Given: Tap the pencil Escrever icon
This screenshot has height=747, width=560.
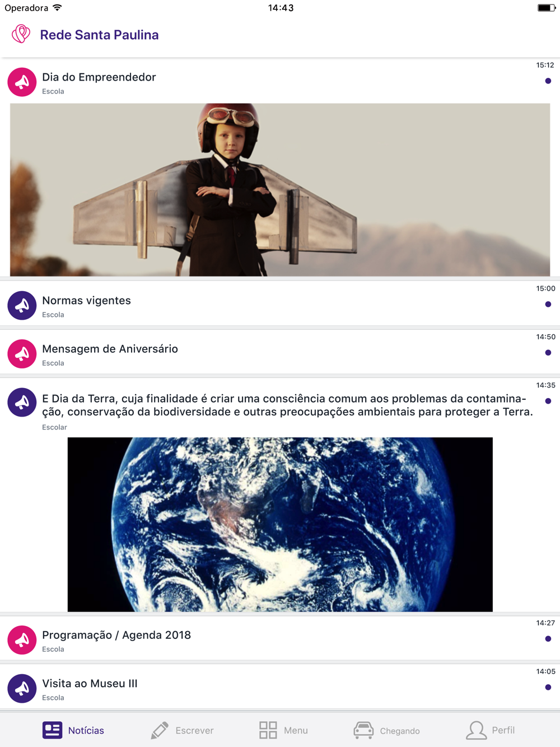Looking at the screenshot, I should tap(160, 730).
